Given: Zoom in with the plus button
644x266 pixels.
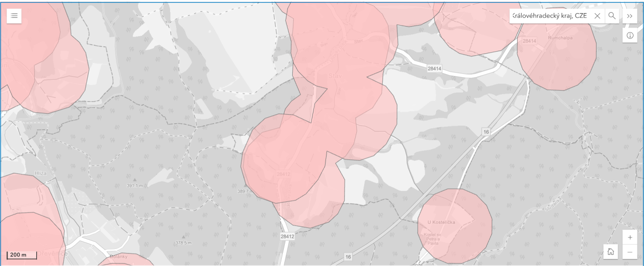Looking at the screenshot, I should click(630, 237).
